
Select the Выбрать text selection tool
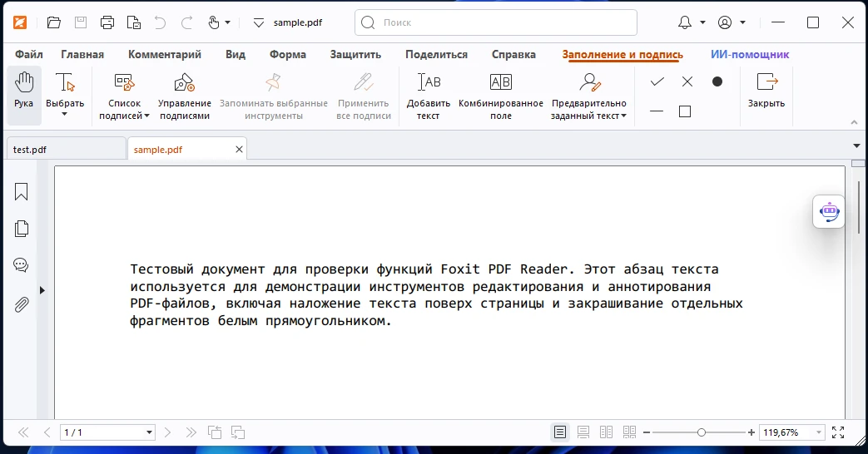click(x=65, y=90)
